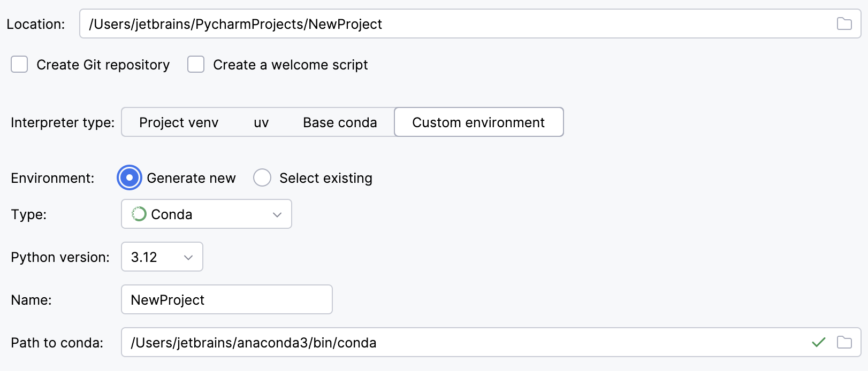
Task: Select Custom environment interpreter type
Action: [478, 122]
